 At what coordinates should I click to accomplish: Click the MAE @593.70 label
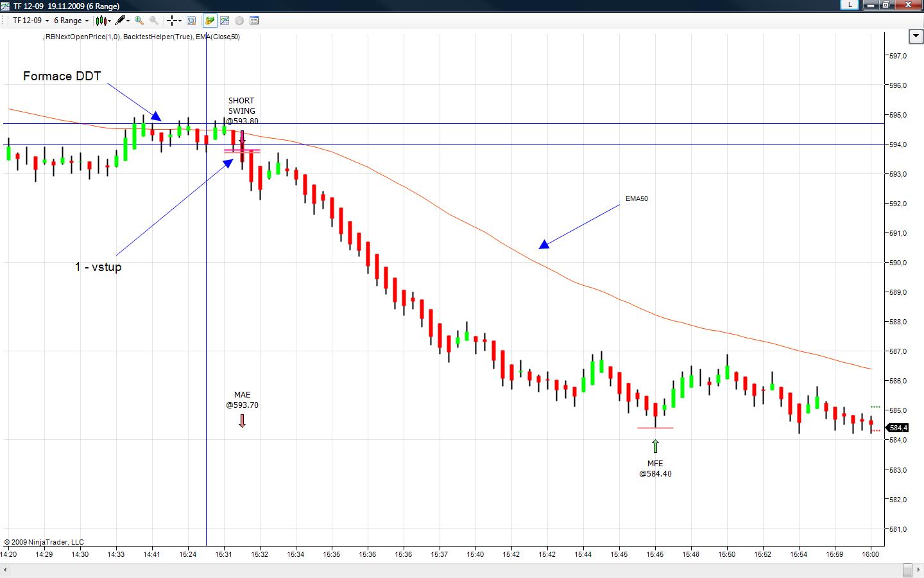click(242, 400)
